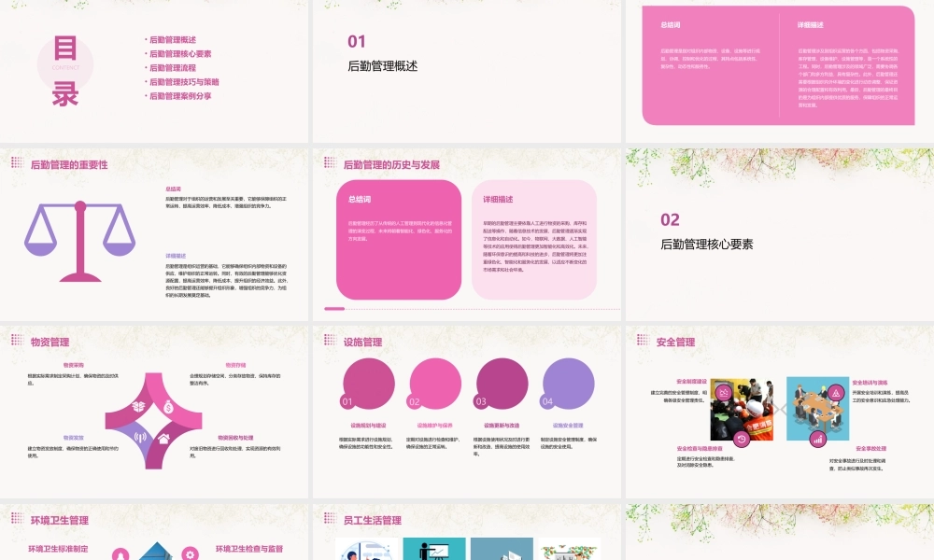The image size is (934, 560).
Task: Click the 后勤管理案例分享 contents entry
Action: 180,96
